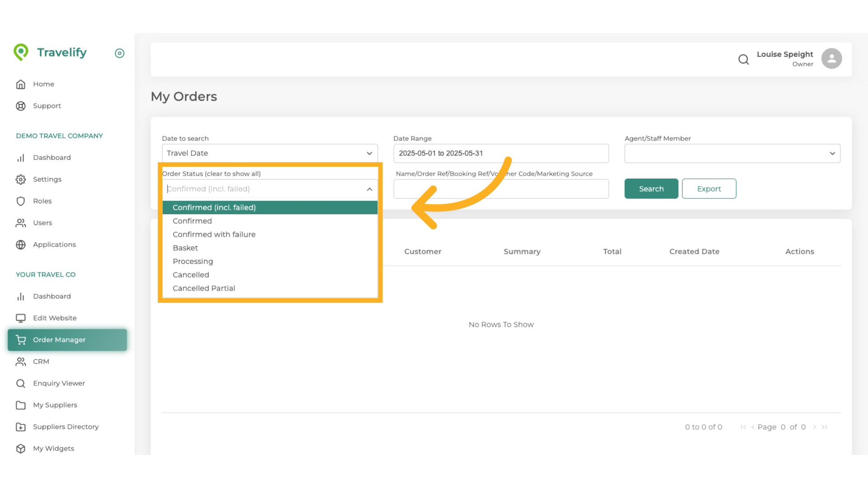Open My Widgets via the box icon

(x=21, y=448)
